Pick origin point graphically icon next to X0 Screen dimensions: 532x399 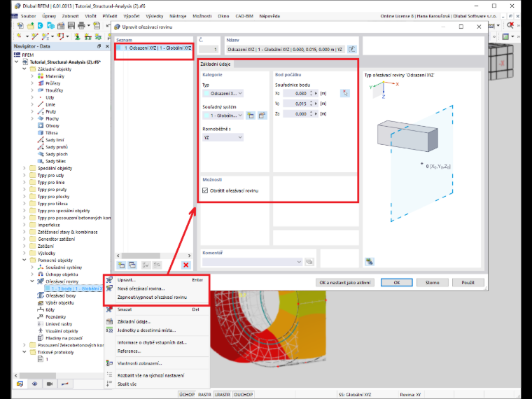point(344,93)
